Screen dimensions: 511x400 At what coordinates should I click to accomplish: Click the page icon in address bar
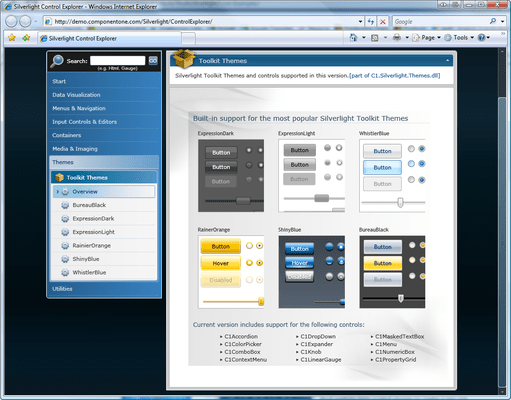(48, 21)
